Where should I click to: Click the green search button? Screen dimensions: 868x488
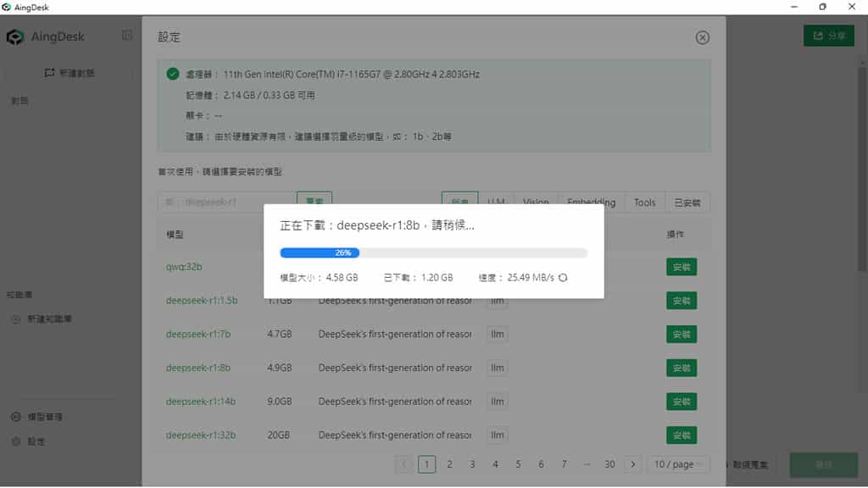click(x=314, y=202)
